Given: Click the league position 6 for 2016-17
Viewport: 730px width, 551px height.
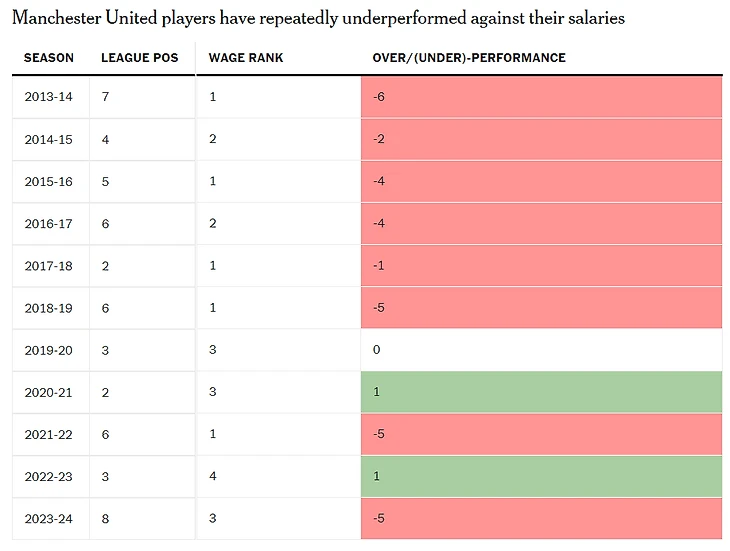Looking at the screenshot, I should coord(106,224).
